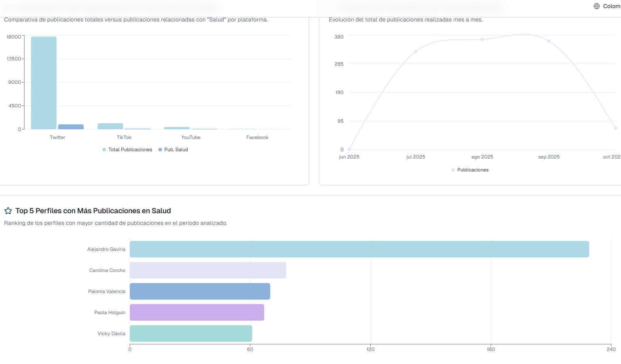Select the Vicky Dávila teal bar

click(191, 334)
